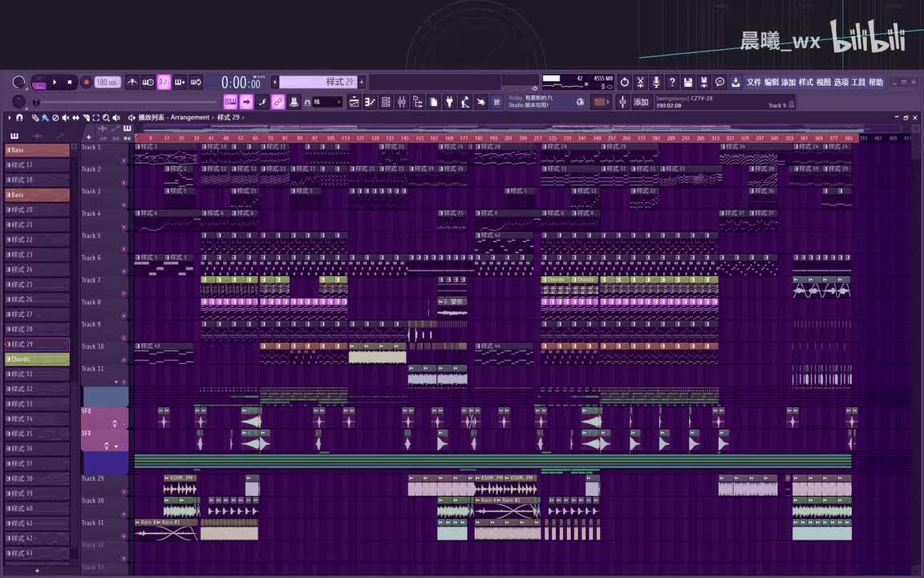Screen dimensions: 924x578
Task: Open the Piano roll view icon
Action: click(x=370, y=102)
